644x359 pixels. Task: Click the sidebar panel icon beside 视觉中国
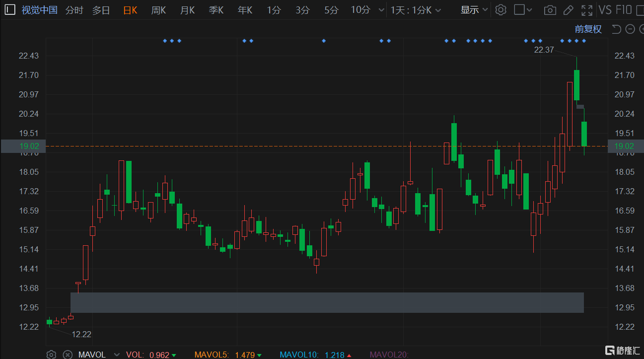pos(10,10)
